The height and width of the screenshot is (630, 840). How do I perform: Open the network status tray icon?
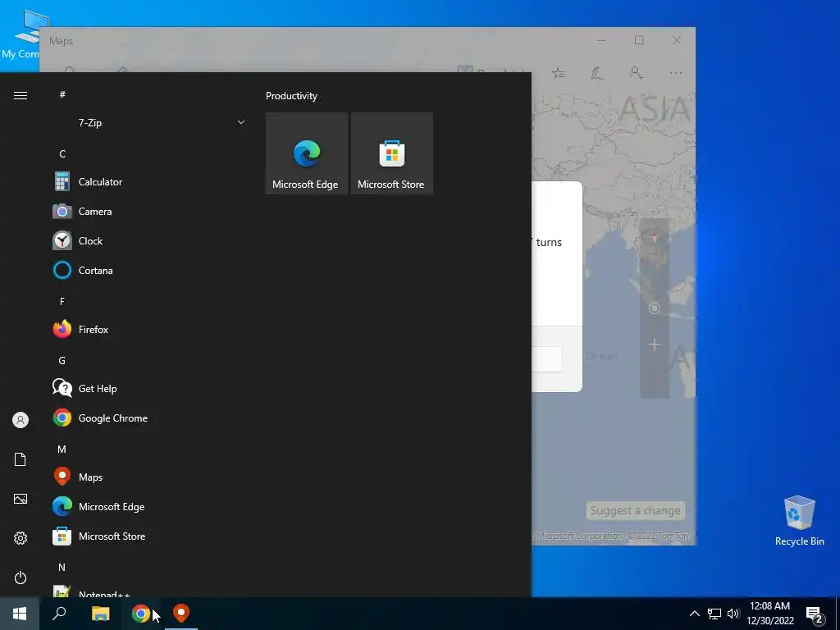pos(714,614)
